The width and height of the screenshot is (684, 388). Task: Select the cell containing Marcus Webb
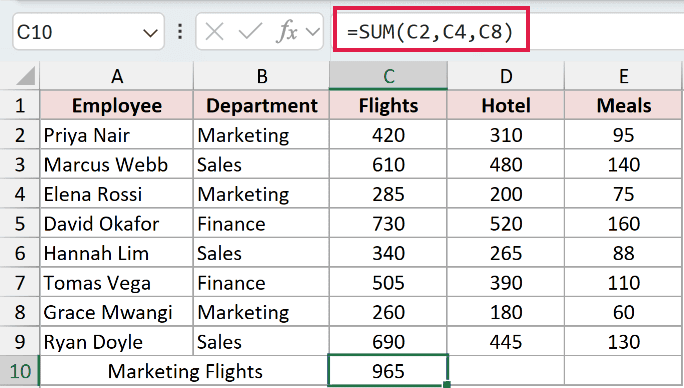(116, 165)
